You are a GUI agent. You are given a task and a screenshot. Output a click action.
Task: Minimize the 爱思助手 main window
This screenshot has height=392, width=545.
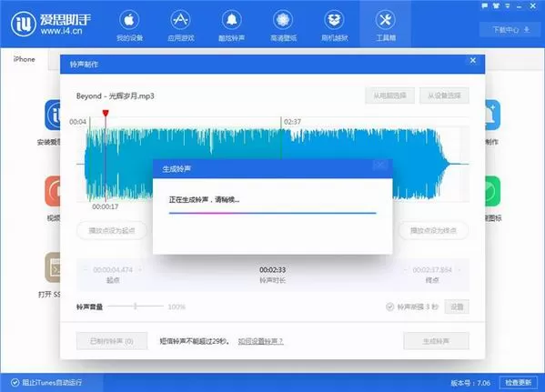(520, 6)
